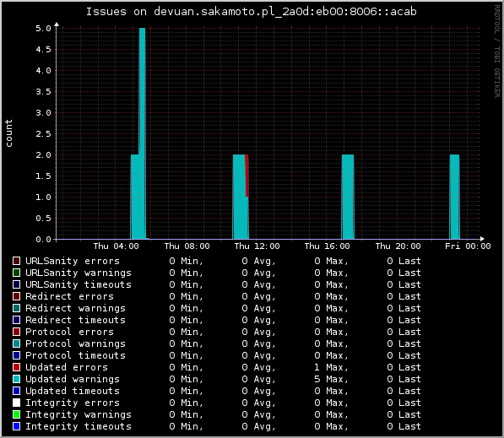This screenshot has height=438, width=504.
Task: Click the Updated warnings cyan swatch
Action: (x=16, y=379)
